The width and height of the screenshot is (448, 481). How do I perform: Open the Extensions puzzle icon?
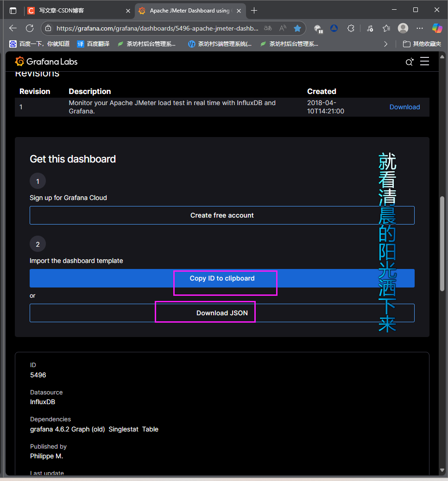[x=351, y=28]
